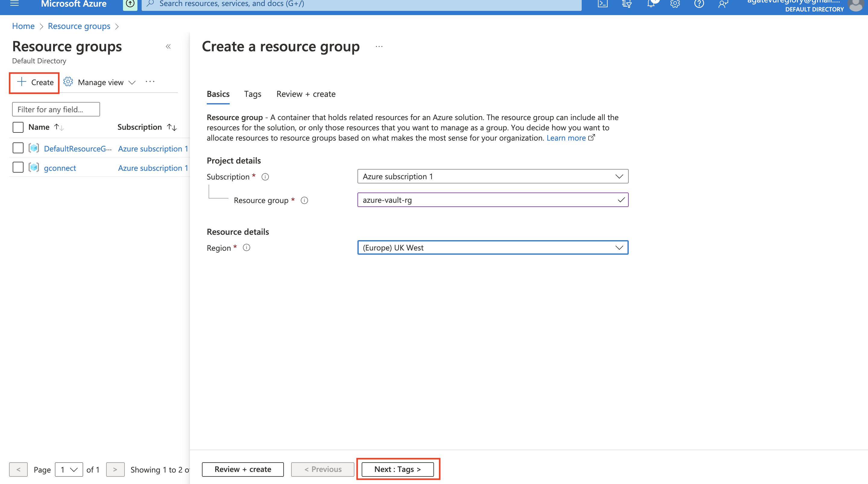This screenshot has width=868, height=484.
Task: Expand the Subscription dropdown
Action: tap(493, 177)
